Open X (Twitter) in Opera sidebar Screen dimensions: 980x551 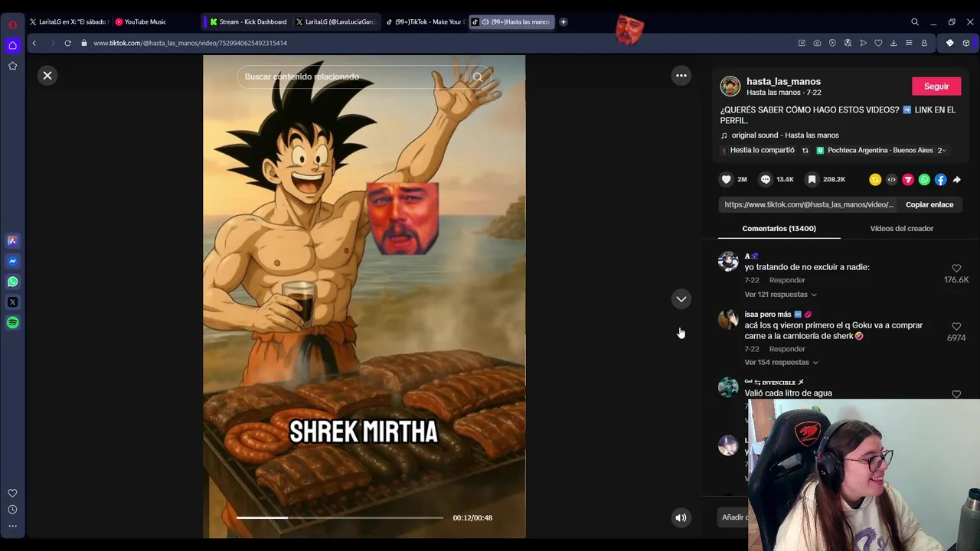click(12, 302)
